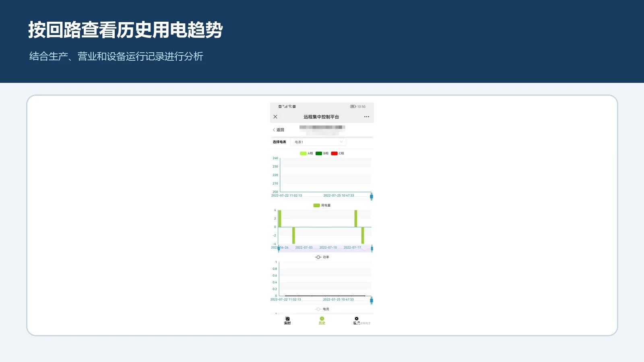The width and height of the screenshot is (644, 362).
Task: Toggle the 功率 legend series
Action: [x=322, y=257]
